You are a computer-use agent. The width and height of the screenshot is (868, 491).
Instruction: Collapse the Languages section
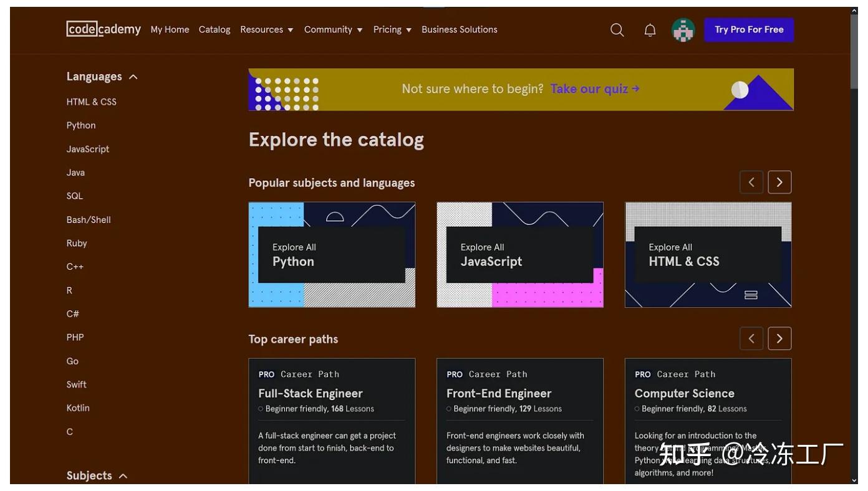point(102,77)
